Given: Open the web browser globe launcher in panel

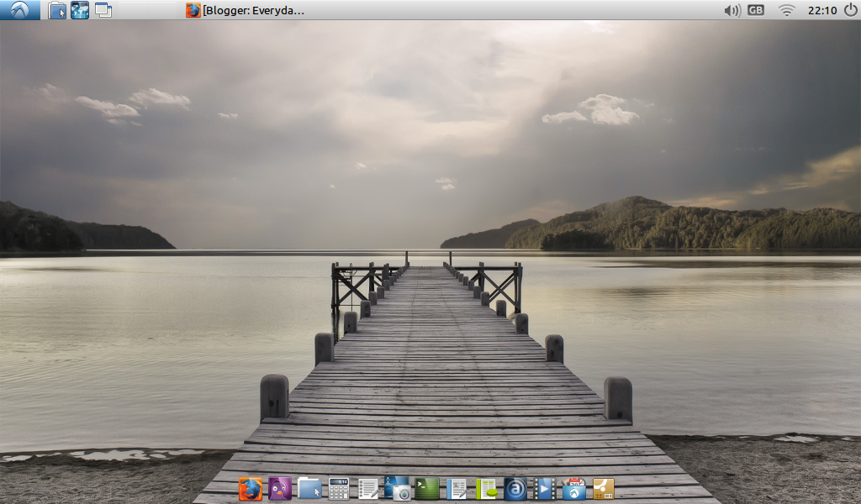Looking at the screenshot, I should pos(80,10).
